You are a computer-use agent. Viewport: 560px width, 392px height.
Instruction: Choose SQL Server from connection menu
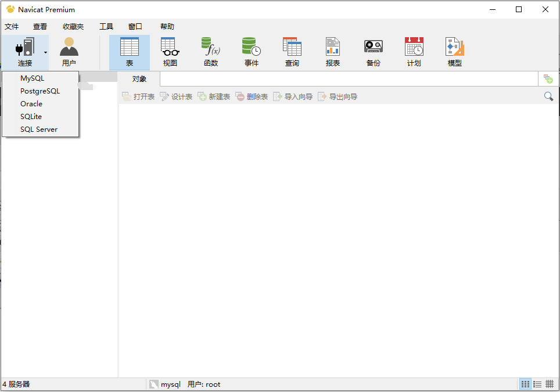coord(40,130)
